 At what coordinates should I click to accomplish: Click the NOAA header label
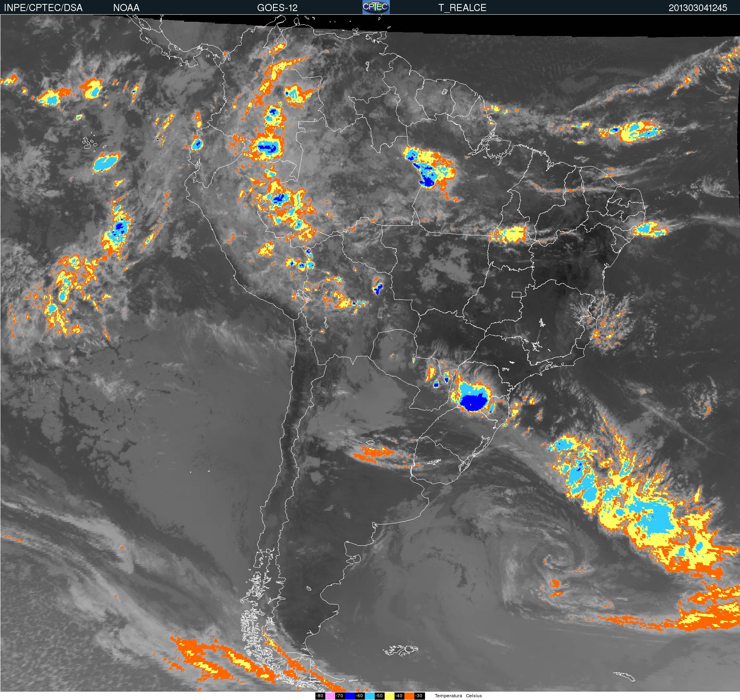point(126,8)
